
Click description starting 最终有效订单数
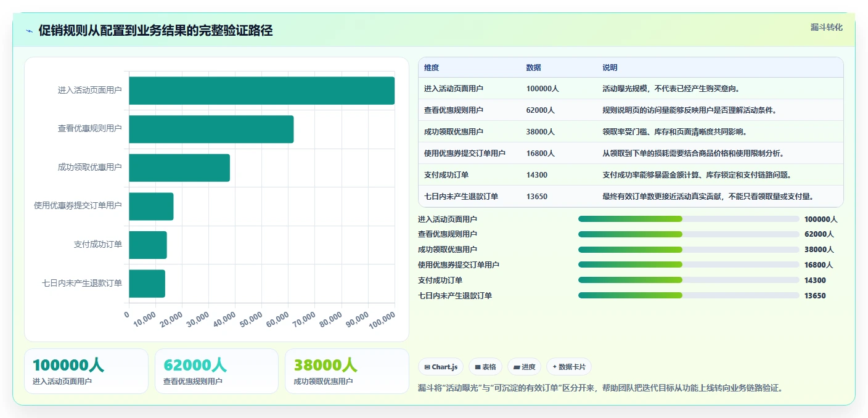tap(708, 197)
